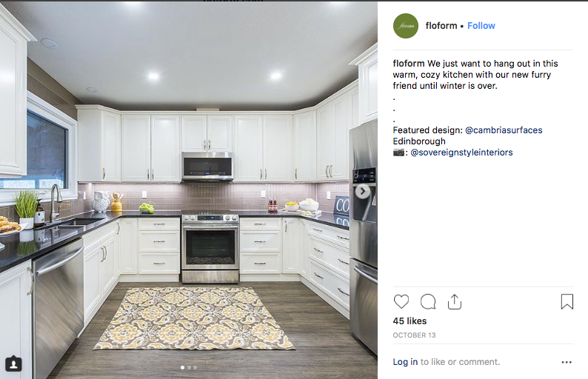Open the floform username in header

(x=441, y=26)
